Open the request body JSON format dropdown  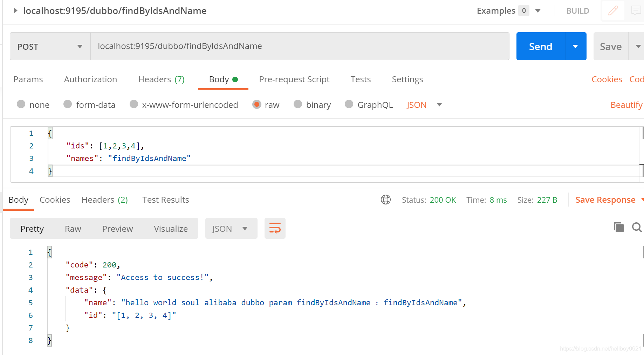(439, 105)
